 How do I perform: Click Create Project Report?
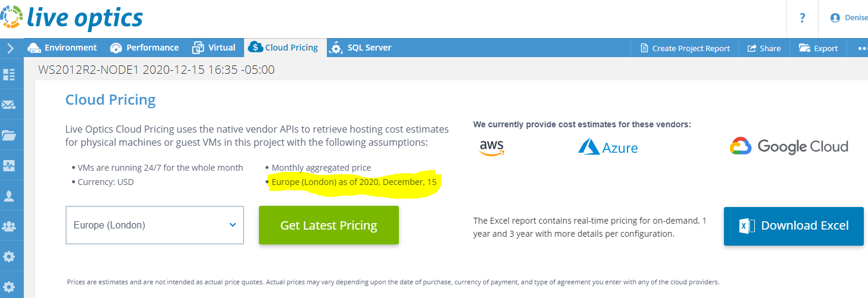(x=685, y=48)
